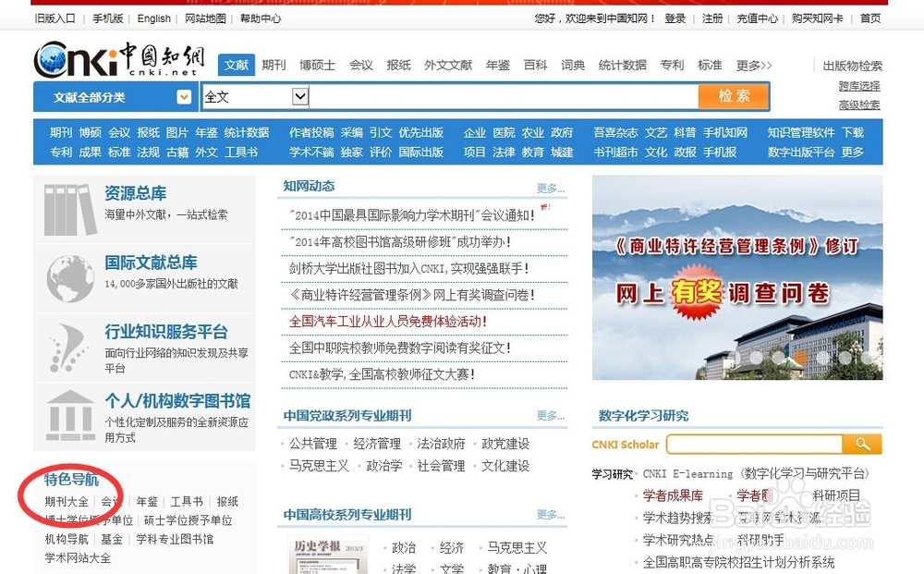Open 帮助中心 link

(x=261, y=18)
